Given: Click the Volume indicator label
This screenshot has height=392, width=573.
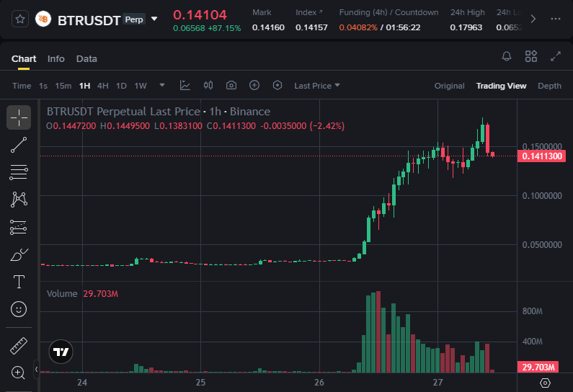Looking at the screenshot, I should (62, 294).
